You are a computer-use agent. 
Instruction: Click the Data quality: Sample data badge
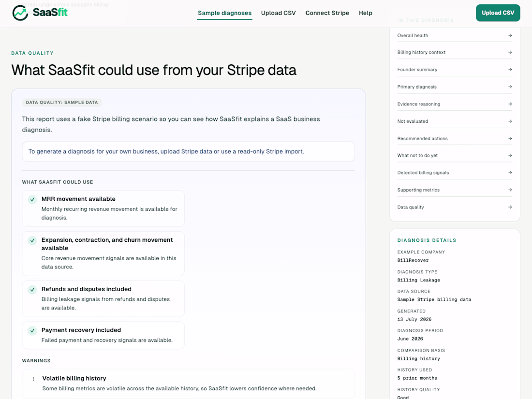(62, 103)
